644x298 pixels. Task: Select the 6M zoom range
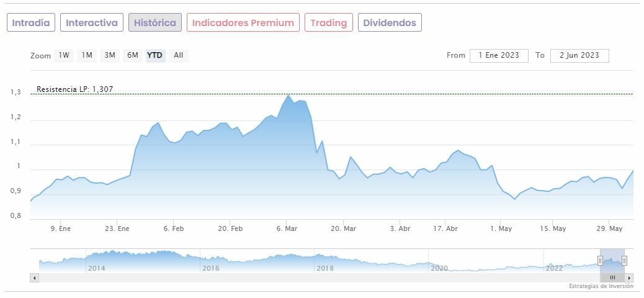[x=133, y=55]
